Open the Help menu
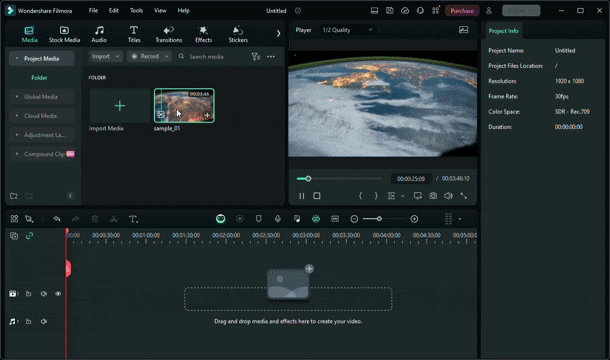610x360 pixels. pyautogui.click(x=184, y=11)
